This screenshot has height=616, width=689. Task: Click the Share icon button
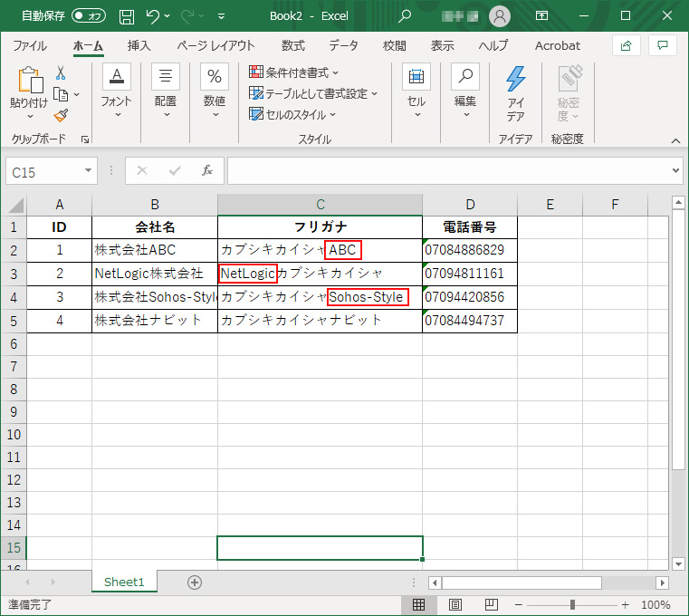point(626,45)
